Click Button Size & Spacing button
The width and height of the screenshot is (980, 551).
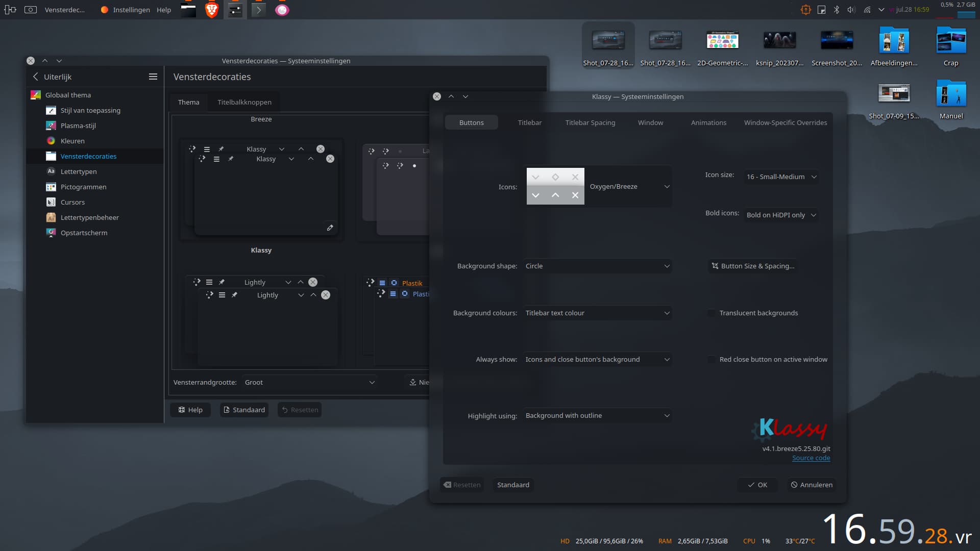coord(753,266)
